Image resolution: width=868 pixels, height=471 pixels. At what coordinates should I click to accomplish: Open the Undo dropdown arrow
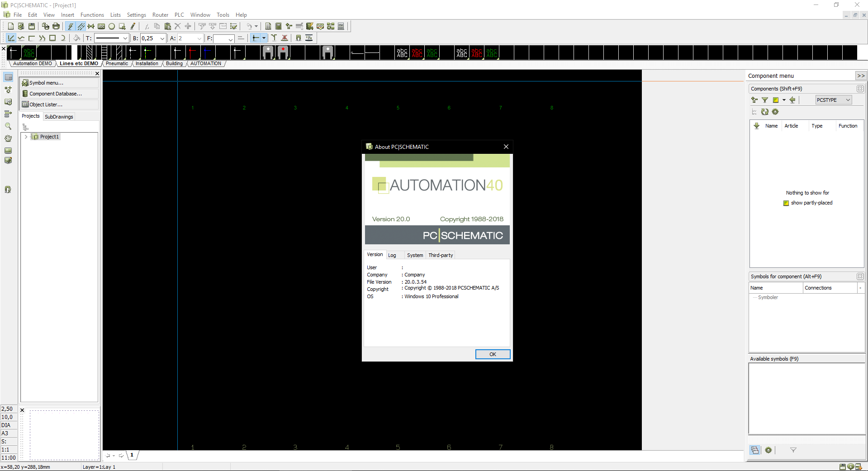(x=256, y=26)
